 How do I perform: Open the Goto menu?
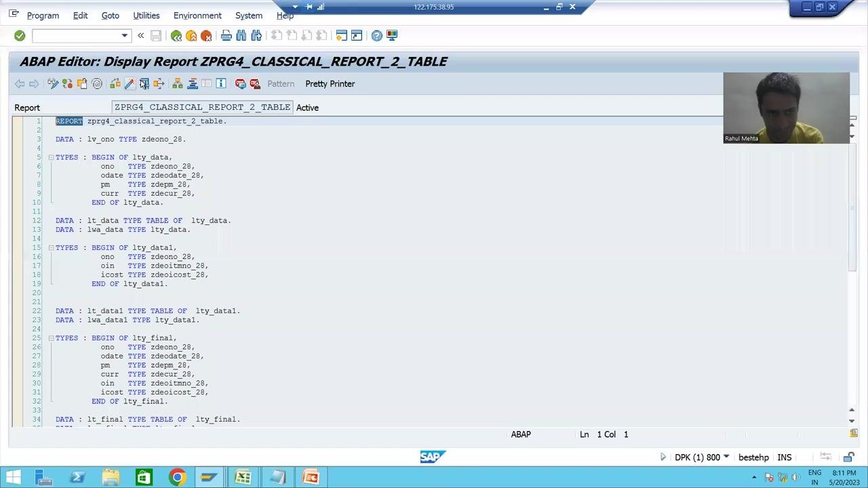pos(110,15)
